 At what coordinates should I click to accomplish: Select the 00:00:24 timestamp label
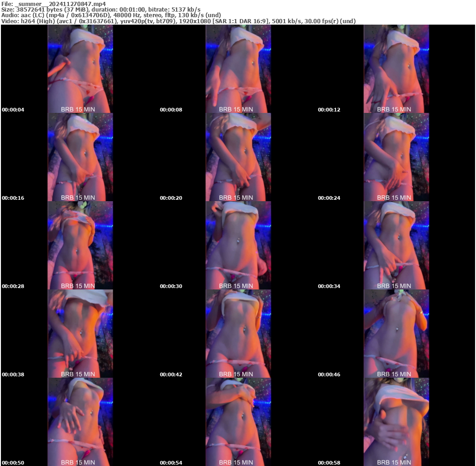click(x=329, y=198)
